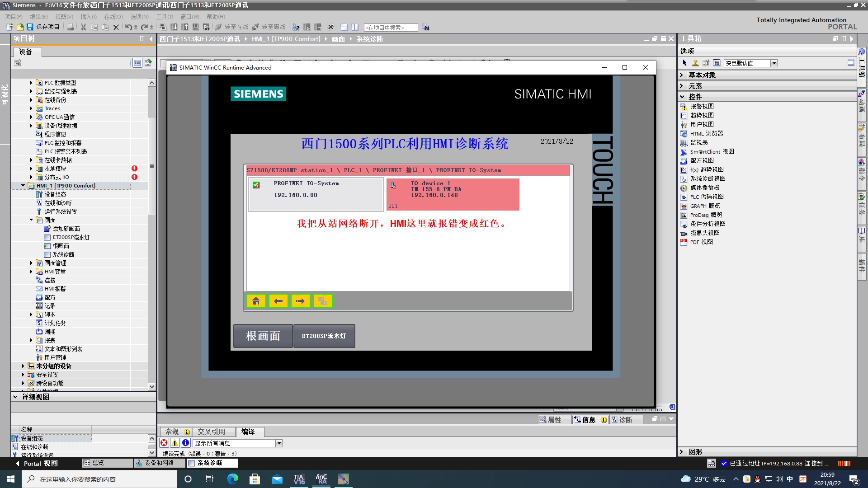This screenshot has width=868, height=488.
Task: Click the Portal 视图 button
Action: coord(37,464)
